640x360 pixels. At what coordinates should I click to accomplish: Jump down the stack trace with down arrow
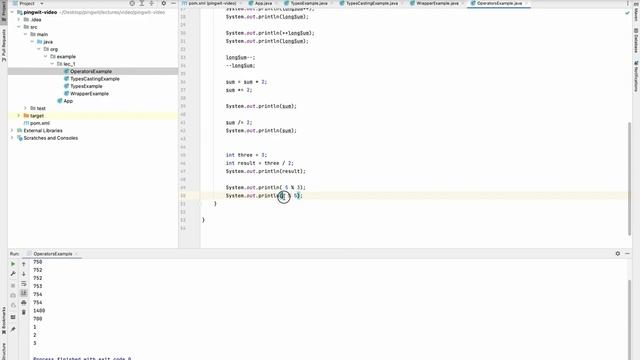click(24, 274)
